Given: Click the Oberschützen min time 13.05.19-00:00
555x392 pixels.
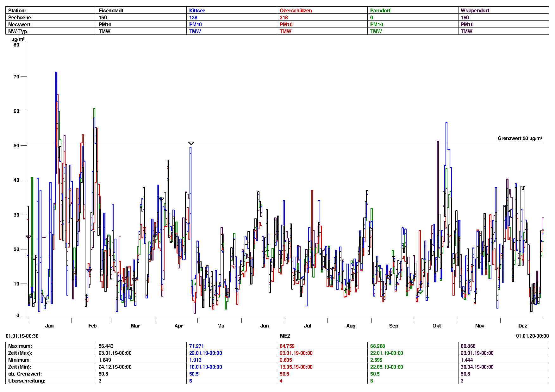Looking at the screenshot, I should (296, 367).
